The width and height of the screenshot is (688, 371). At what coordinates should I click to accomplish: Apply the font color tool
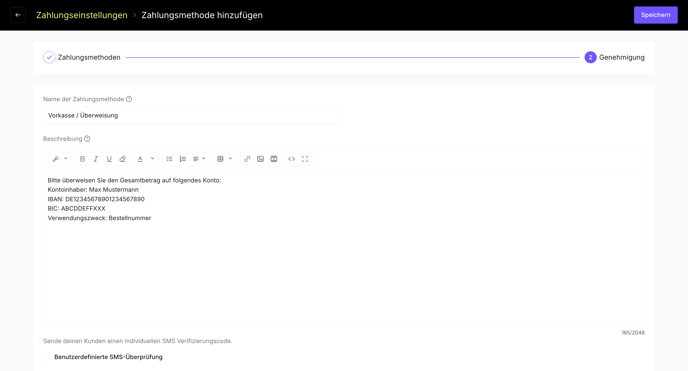[x=140, y=159]
